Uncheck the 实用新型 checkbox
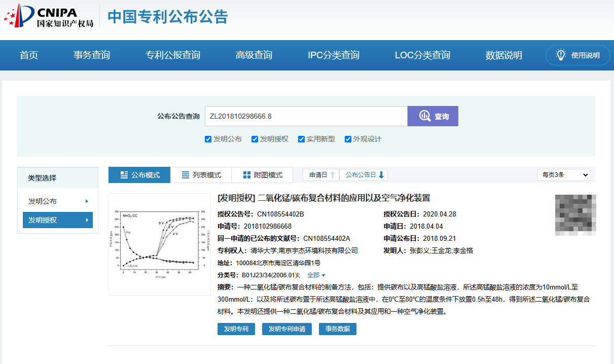Viewport: 614px width, 364px height. [301, 139]
